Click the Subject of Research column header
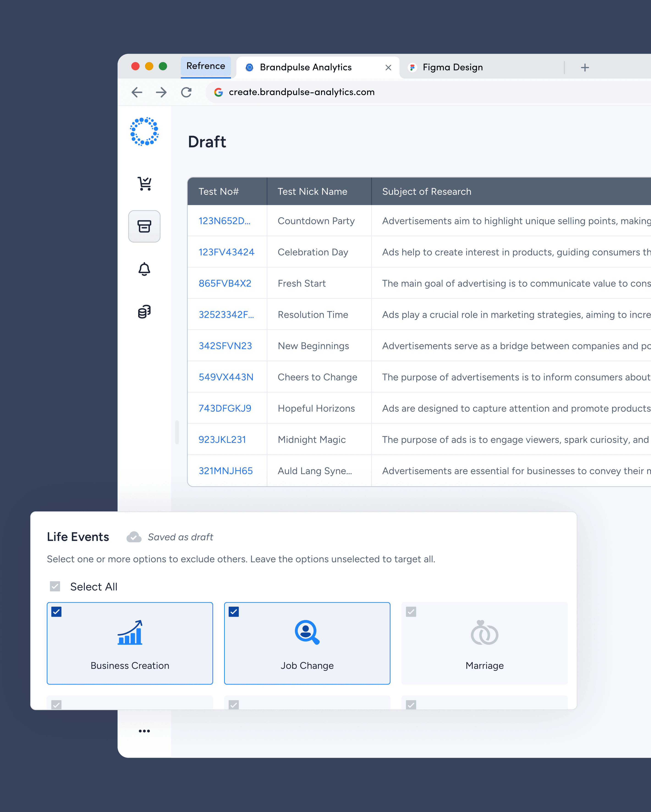Image resolution: width=651 pixels, height=812 pixels. (x=511, y=192)
